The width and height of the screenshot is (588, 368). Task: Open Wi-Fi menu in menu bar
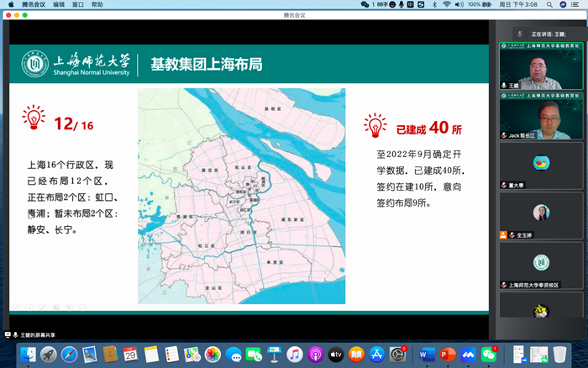click(447, 4)
